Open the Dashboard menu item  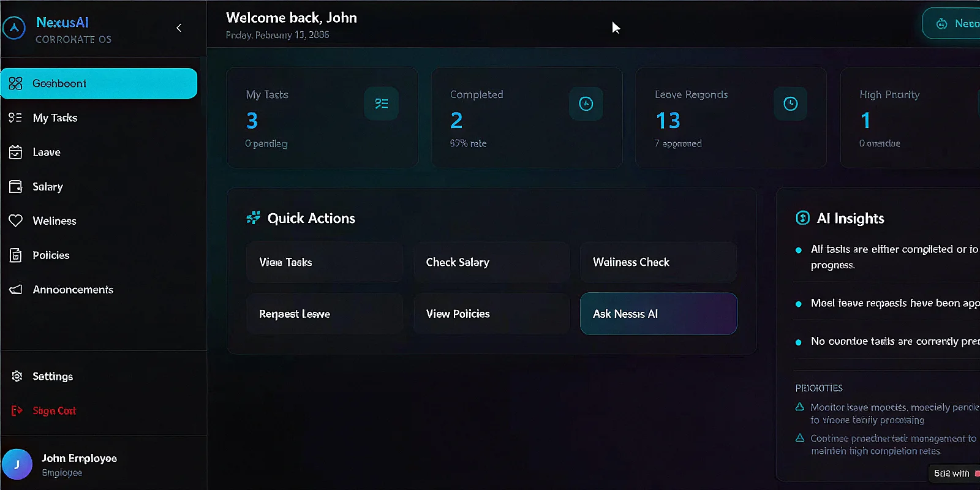(99, 83)
